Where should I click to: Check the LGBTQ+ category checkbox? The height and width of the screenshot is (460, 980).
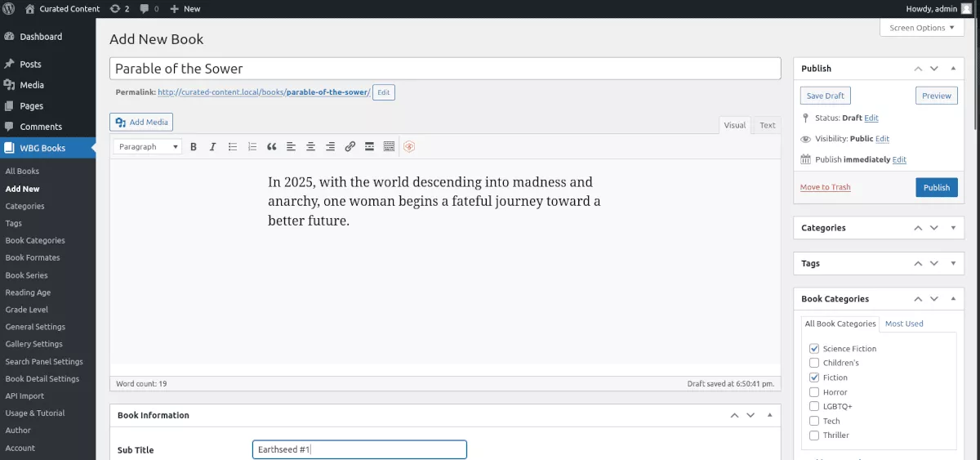pos(814,406)
